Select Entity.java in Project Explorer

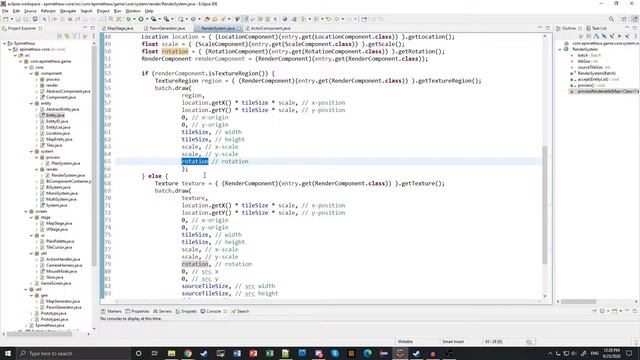click(x=52, y=116)
